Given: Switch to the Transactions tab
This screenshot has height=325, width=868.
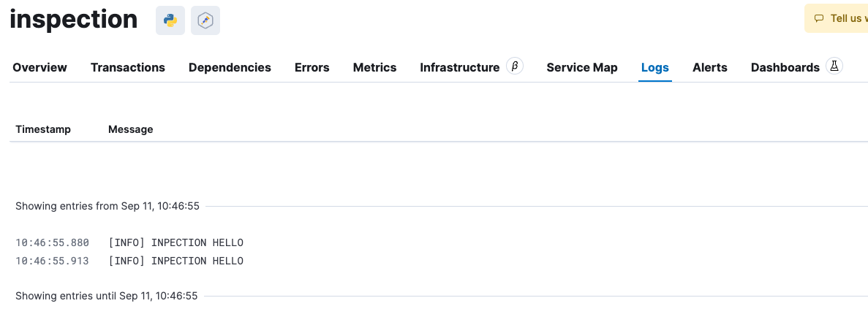Looking at the screenshot, I should (128, 67).
